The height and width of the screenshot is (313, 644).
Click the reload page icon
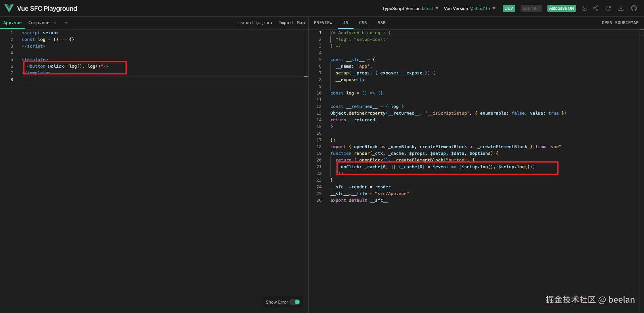pos(608,8)
